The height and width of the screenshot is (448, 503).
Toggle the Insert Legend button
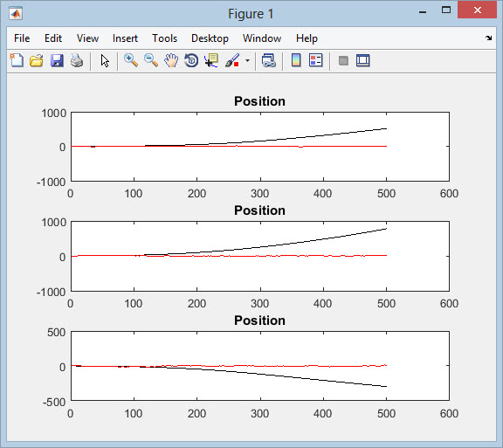point(315,60)
